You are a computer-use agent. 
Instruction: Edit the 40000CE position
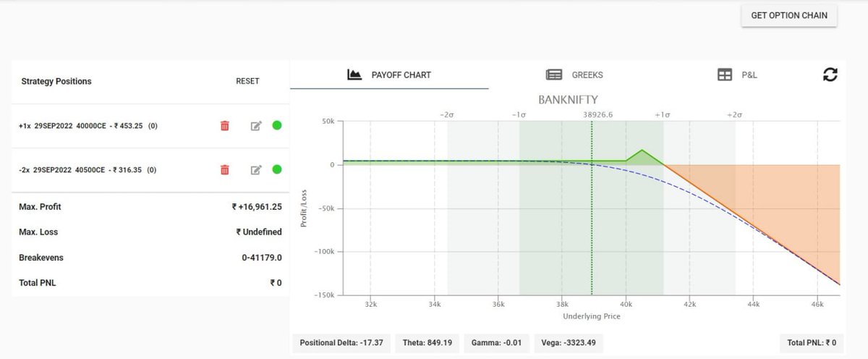click(x=255, y=126)
